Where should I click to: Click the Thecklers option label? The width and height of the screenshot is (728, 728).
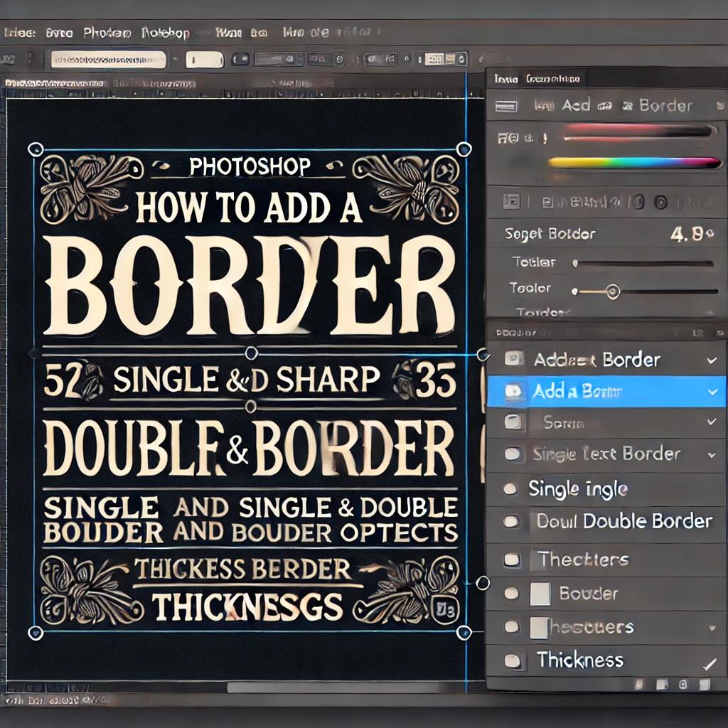(584, 559)
